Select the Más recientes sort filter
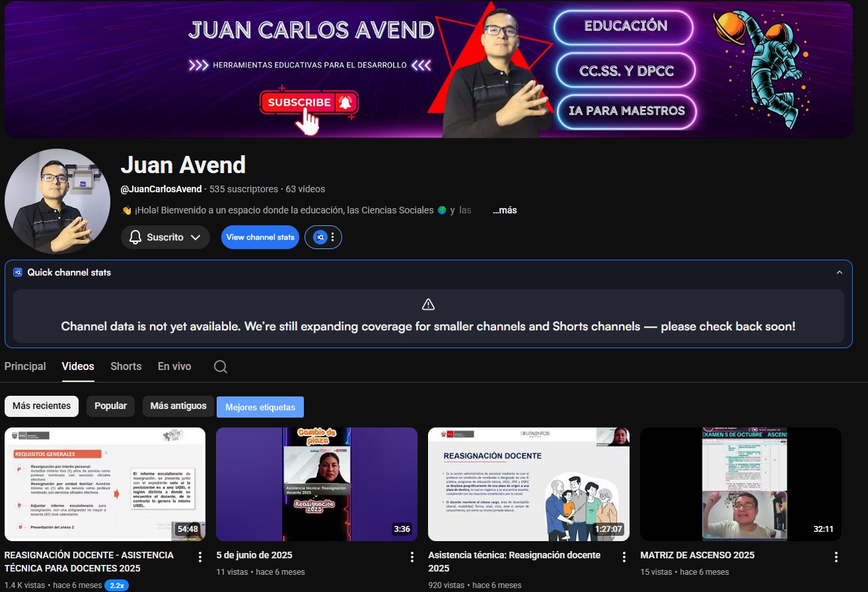Screen dimensions: 868x592 pyautogui.click(x=42, y=406)
